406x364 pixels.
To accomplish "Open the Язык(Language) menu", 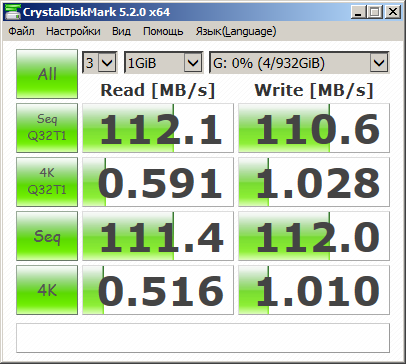I will [236, 31].
